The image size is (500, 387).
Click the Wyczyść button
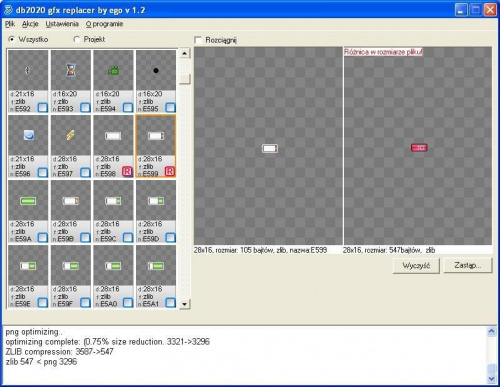(416, 266)
